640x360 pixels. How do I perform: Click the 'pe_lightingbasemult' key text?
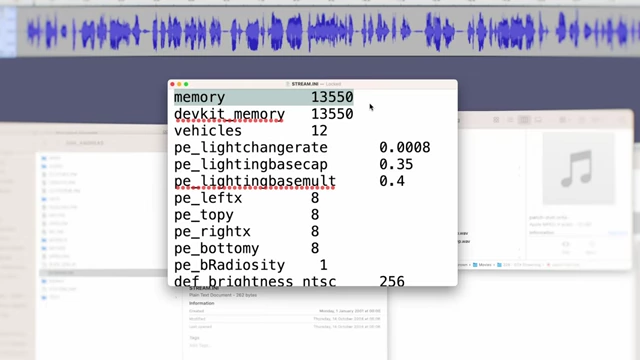[255, 181]
